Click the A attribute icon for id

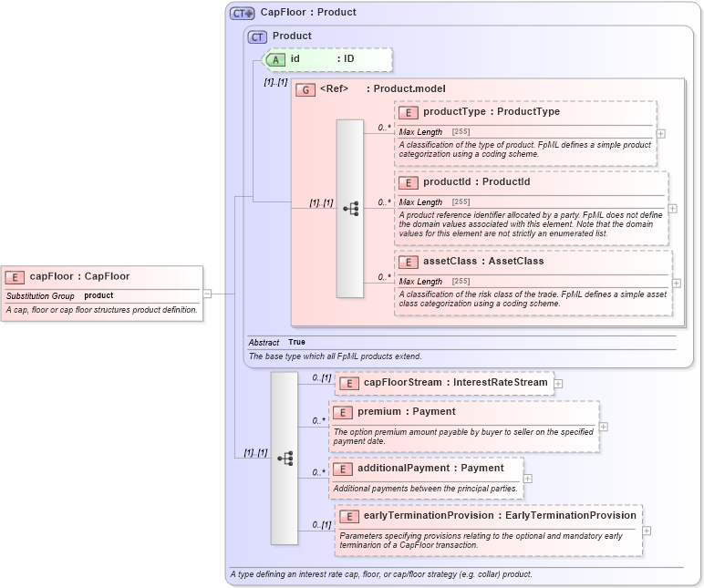click(275, 59)
